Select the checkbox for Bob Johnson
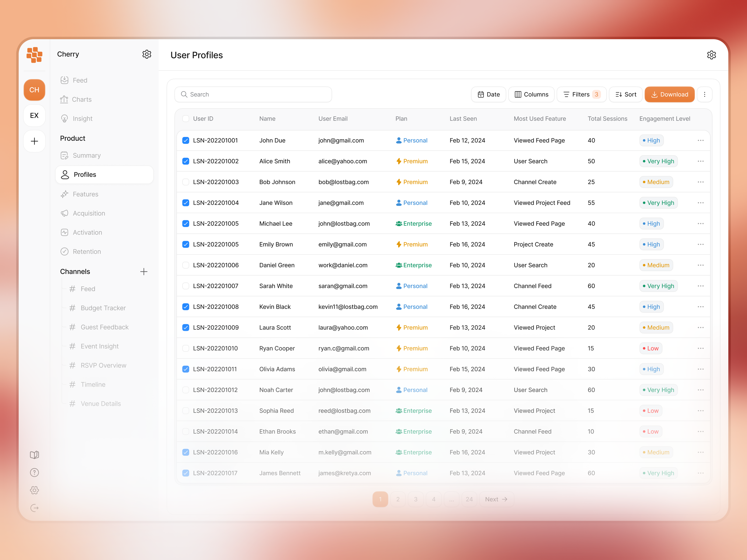This screenshot has width=747, height=560. (x=186, y=182)
